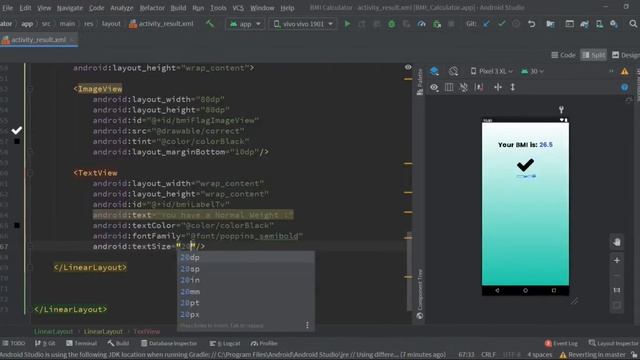Choose 20in in the autocomplete list
This screenshot has height=360, width=640.
pyautogui.click(x=246, y=280)
